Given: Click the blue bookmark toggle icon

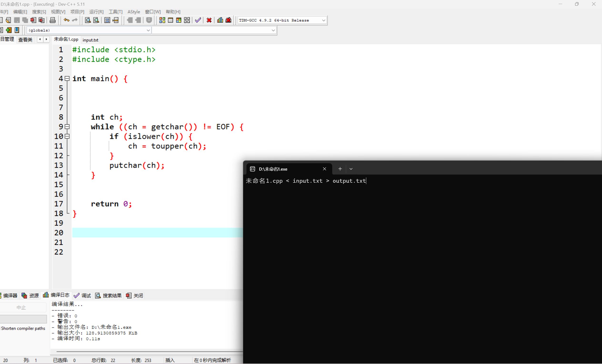Looking at the screenshot, I should (x=17, y=30).
